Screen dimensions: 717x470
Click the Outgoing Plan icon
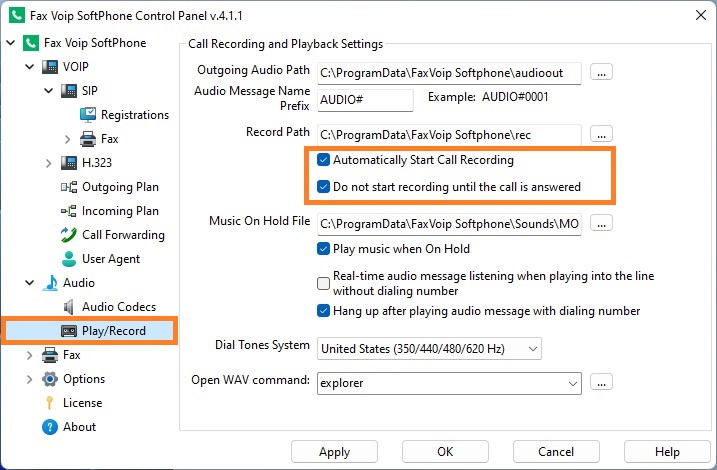click(69, 187)
